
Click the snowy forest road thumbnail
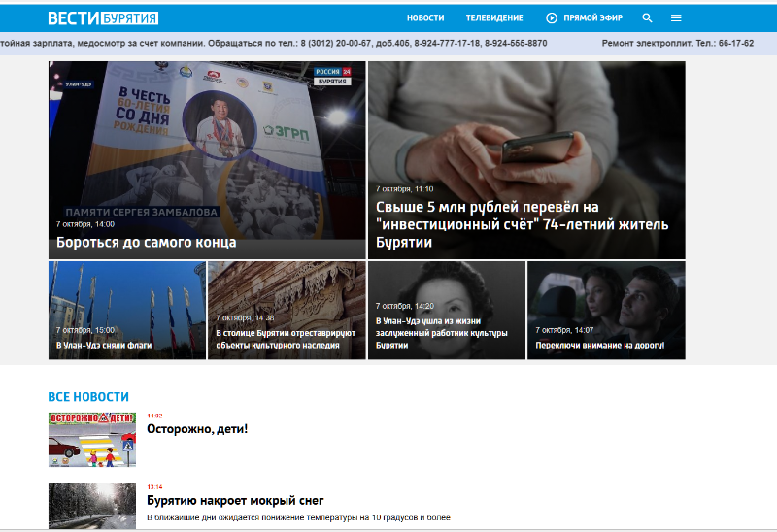pos(92,506)
